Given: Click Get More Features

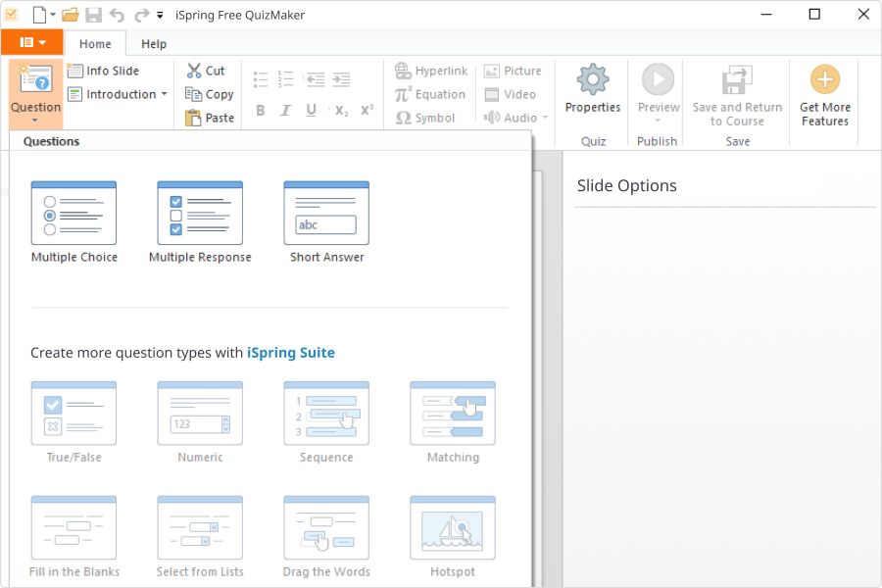Looking at the screenshot, I should 824,93.
